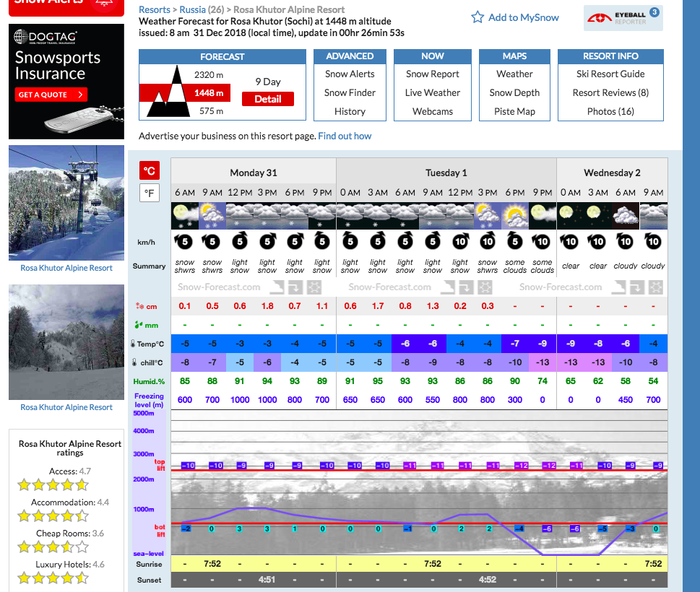The height and width of the screenshot is (592, 700).
Task: Open Piste Map link
Action: coord(515,111)
